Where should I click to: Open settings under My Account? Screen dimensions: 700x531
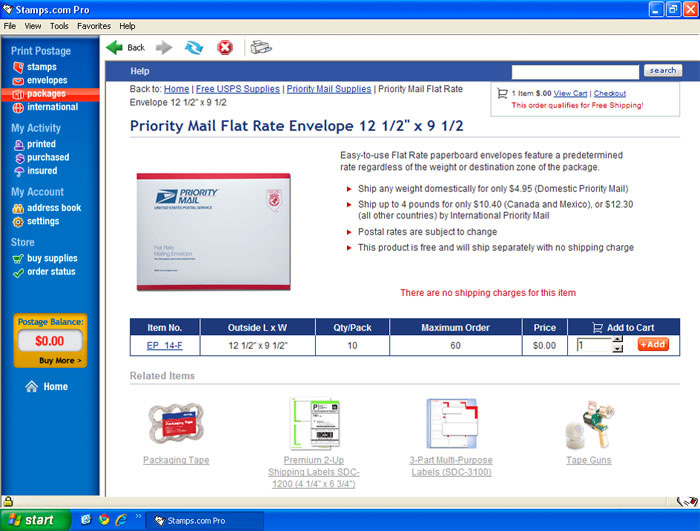pyautogui.click(x=36, y=222)
